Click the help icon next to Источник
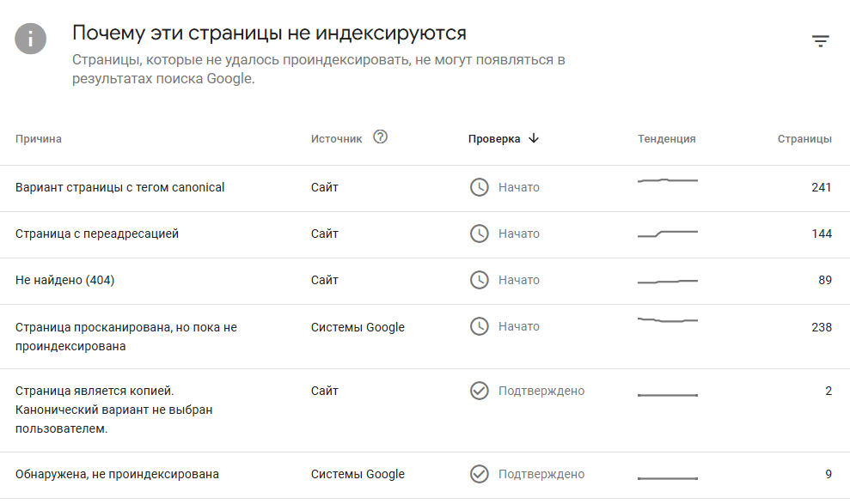This screenshot has height=504, width=850. pyautogui.click(x=381, y=137)
